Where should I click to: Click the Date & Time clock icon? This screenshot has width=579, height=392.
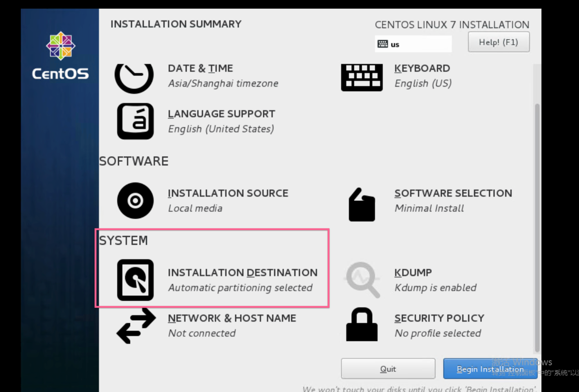click(134, 77)
